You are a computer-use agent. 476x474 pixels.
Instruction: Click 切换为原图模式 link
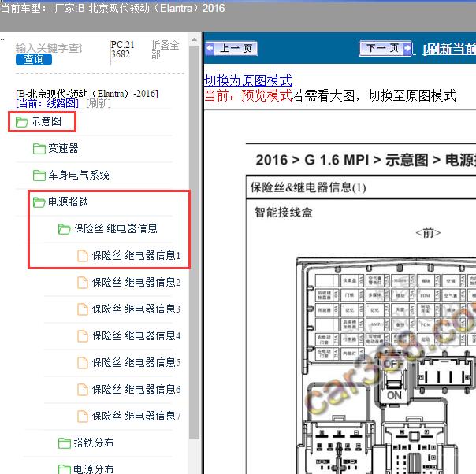[x=248, y=80]
